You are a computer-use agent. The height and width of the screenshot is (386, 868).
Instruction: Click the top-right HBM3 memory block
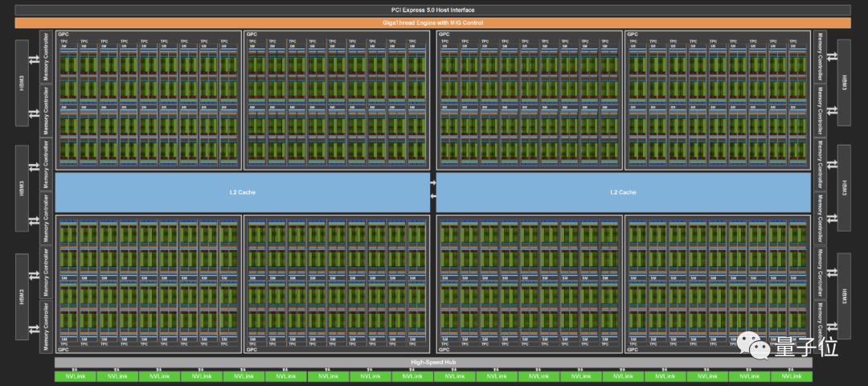click(844, 83)
